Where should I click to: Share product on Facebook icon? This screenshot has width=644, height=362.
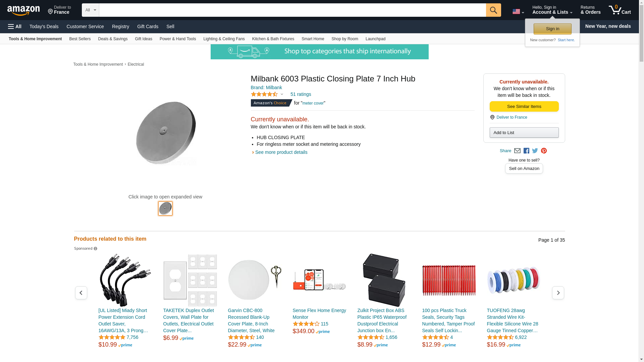pyautogui.click(x=526, y=151)
